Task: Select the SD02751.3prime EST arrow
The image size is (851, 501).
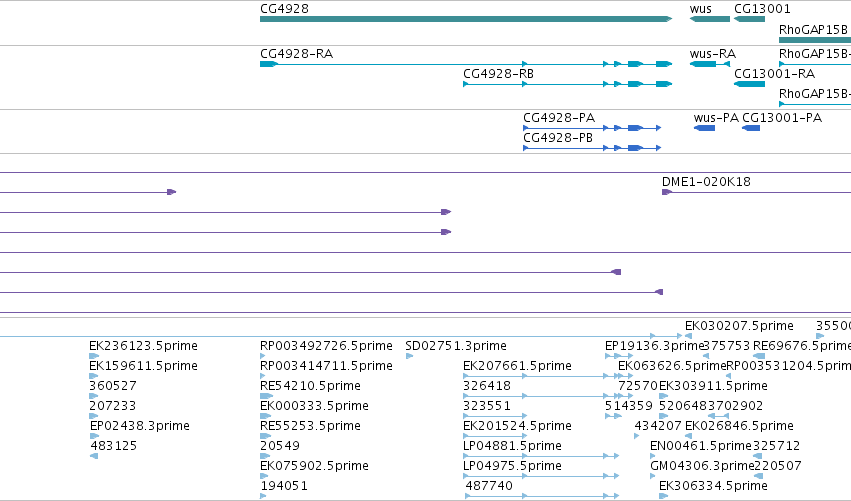Action: (409, 356)
